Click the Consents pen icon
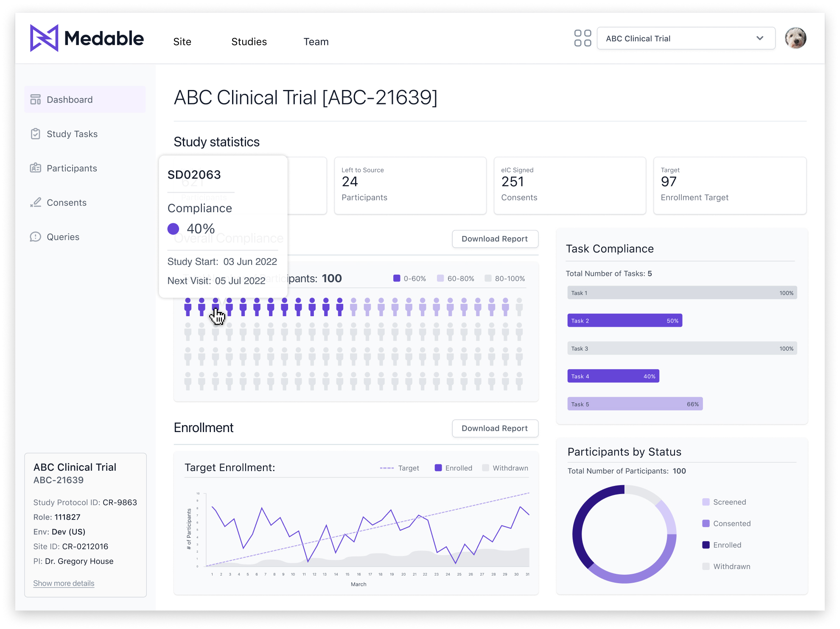The width and height of the screenshot is (840, 629). [x=36, y=202]
